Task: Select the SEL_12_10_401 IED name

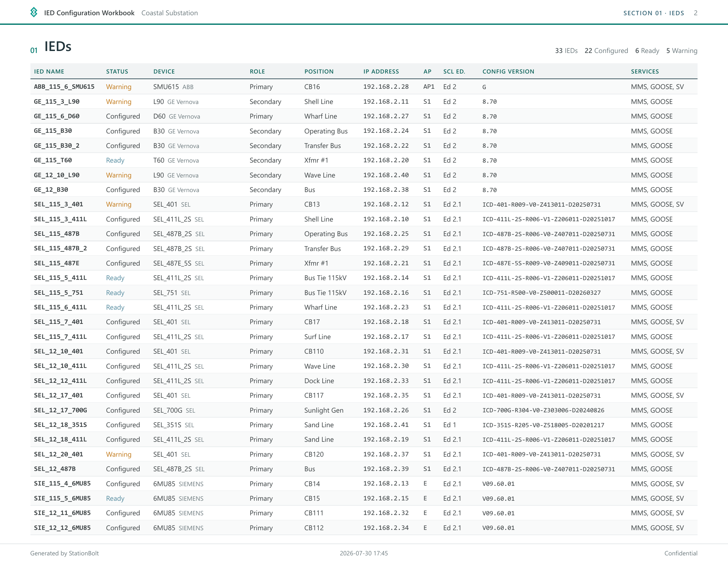Action: tap(58, 351)
